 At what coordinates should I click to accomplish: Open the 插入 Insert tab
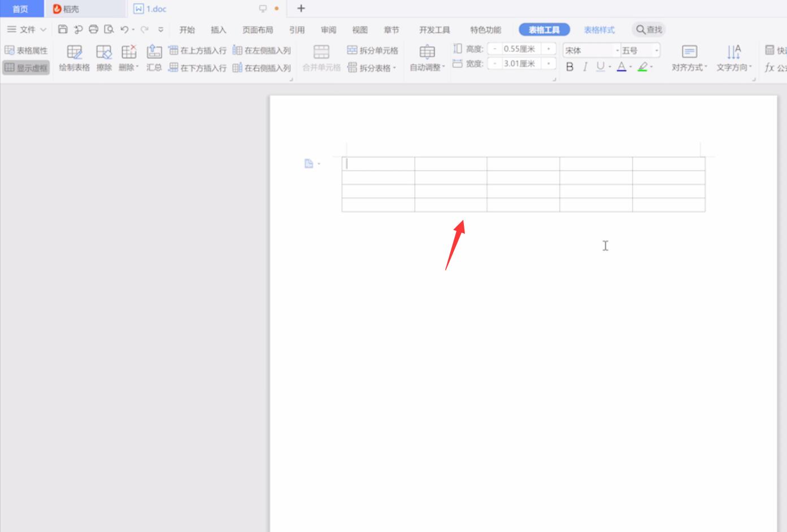coord(218,30)
